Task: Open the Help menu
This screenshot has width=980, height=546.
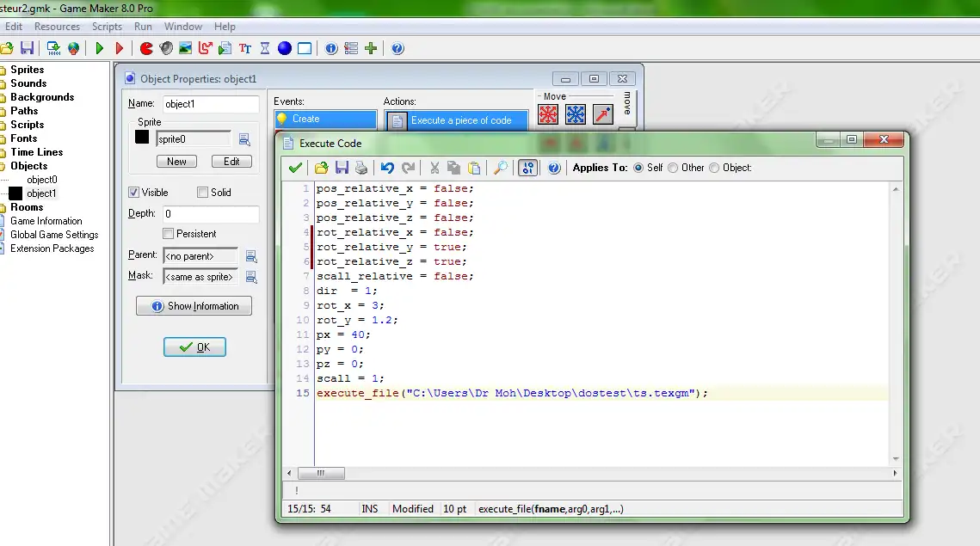Action: [225, 27]
